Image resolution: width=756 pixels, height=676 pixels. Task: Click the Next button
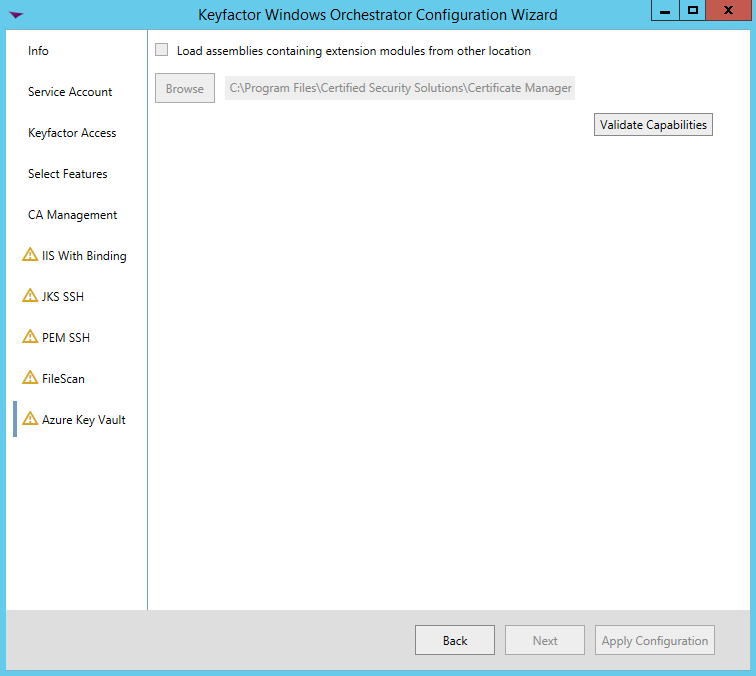click(x=545, y=640)
